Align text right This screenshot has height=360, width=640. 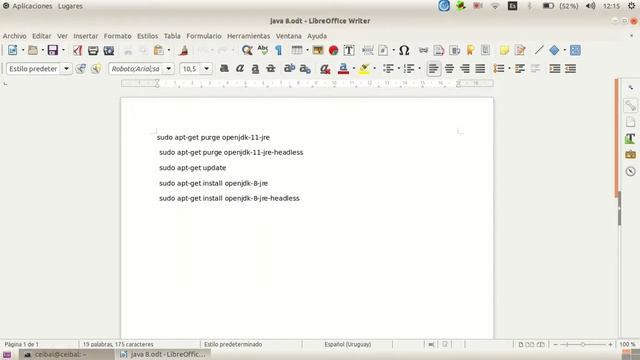click(464, 69)
